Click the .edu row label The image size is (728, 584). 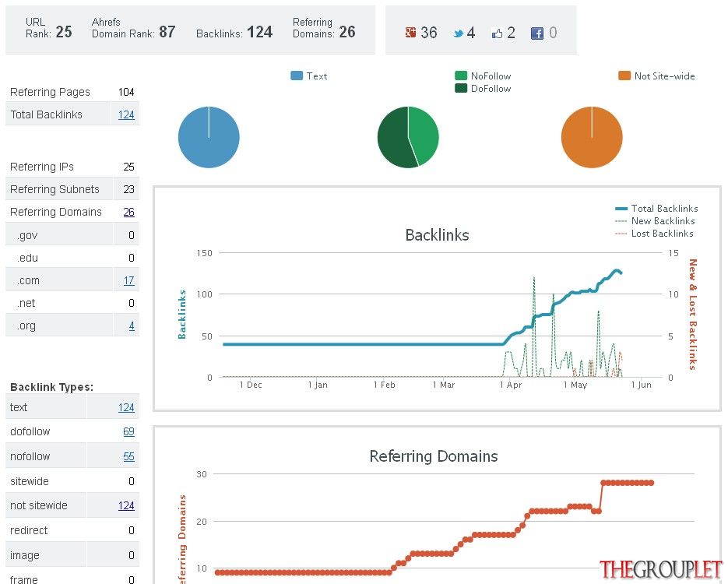point(27,258)
